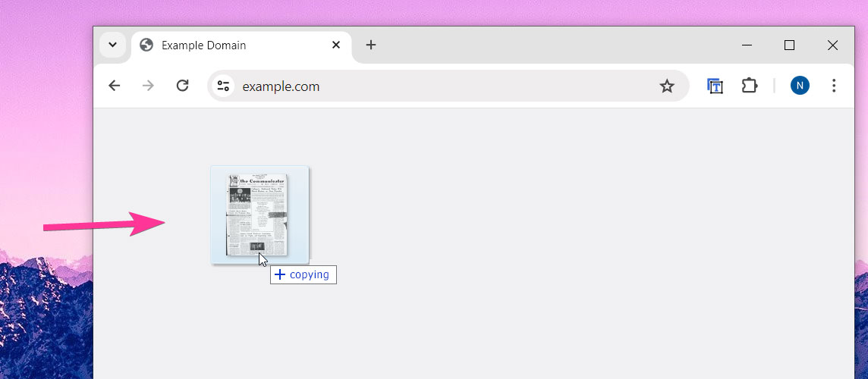Bookmark this page with the star icon
This screenshot has width=868, height=379.
(667, 86)
